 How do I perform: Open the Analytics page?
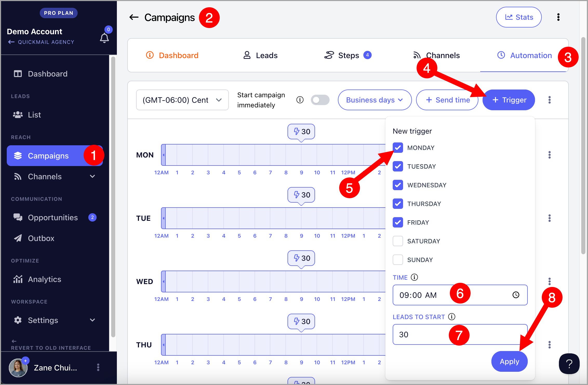[55, 279]
